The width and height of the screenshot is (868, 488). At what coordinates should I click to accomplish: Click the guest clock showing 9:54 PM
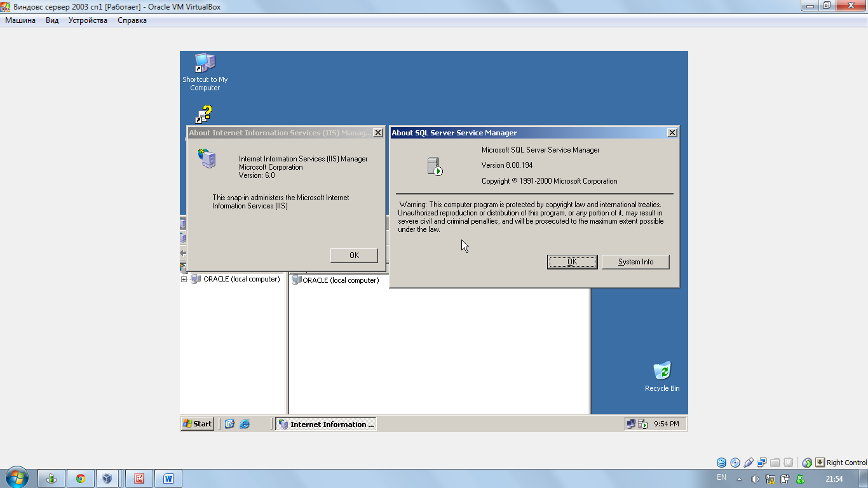coord(667,424)
